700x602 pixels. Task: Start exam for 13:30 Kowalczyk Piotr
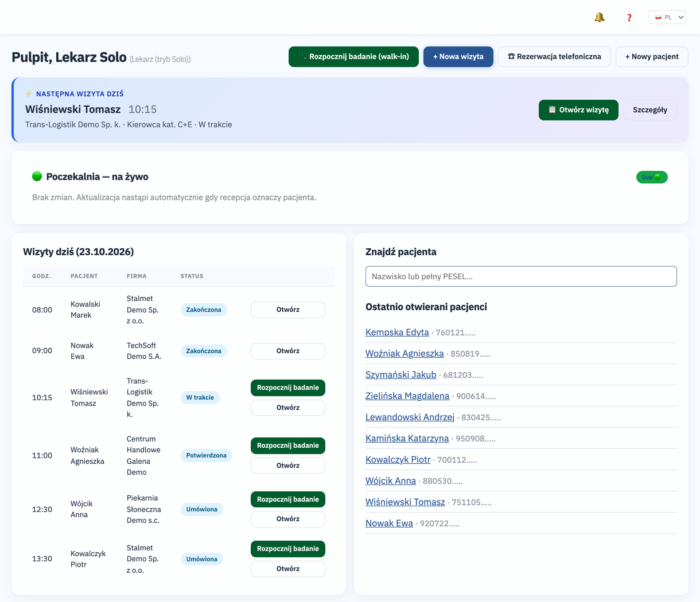click(x=288, y=549)
